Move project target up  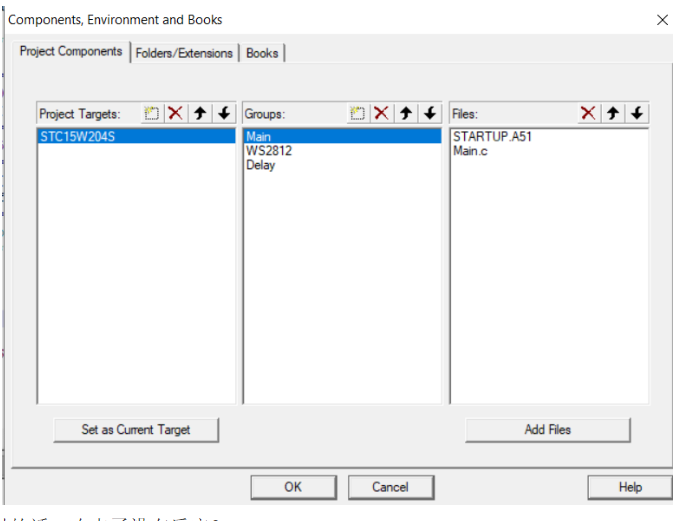pos(200,113)
